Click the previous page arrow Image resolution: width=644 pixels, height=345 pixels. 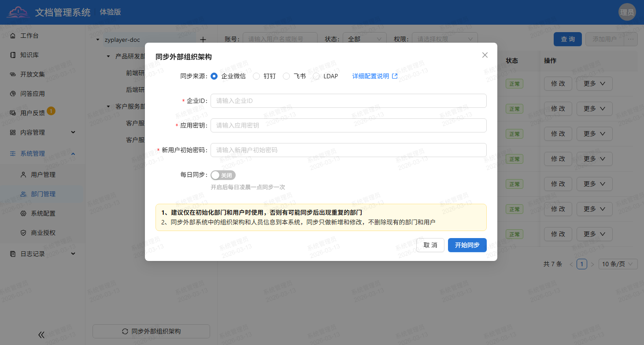click(x=571, y=264)
